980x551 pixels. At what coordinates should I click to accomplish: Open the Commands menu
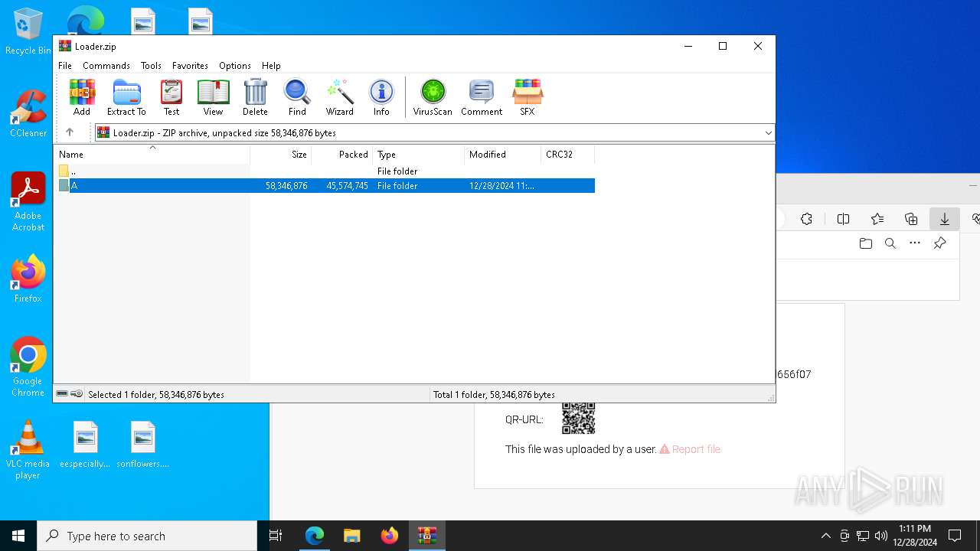click(106, 66)
